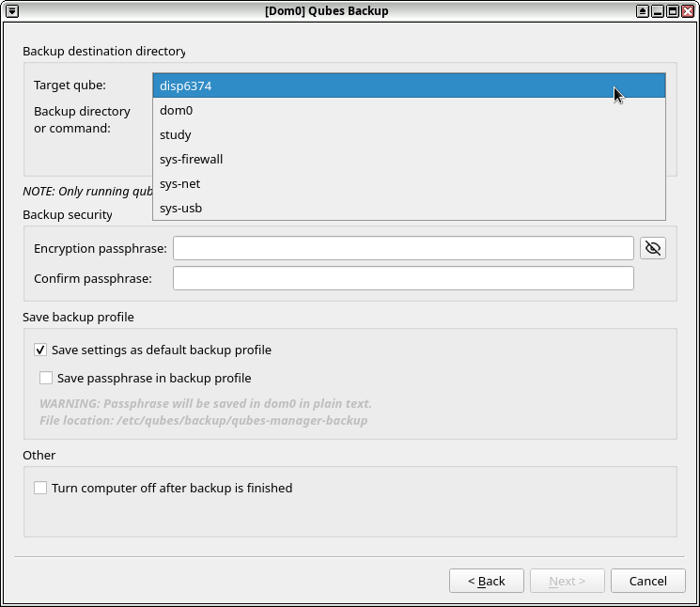
Task: Maximize the Qubes Backup window
Action: [673, 11]
